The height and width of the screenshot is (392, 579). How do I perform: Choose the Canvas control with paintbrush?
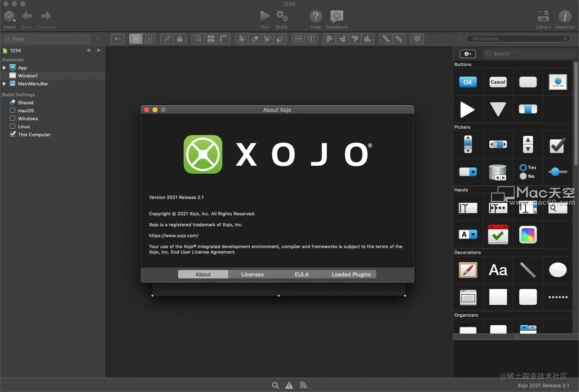pos(468,270)
